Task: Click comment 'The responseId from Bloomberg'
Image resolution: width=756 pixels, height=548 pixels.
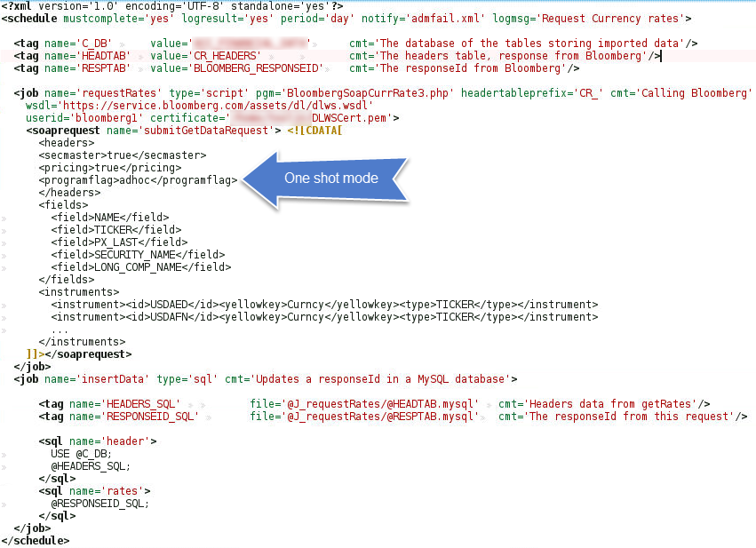Action: [473, 69]
